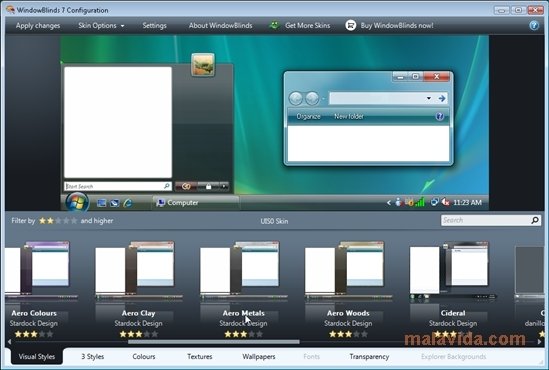Click the muted volume tray icon in preview
Image resolution: width=549 pixels, height=370 pixels.
pos(445,202)
